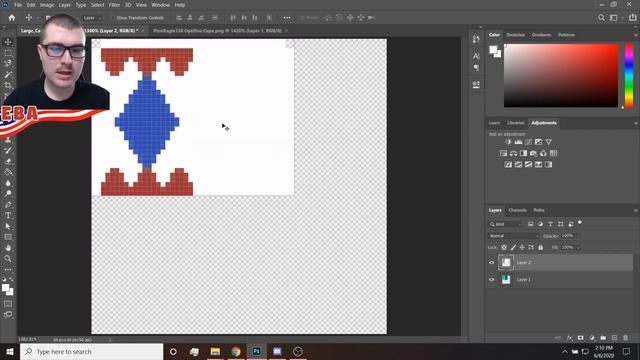Select the Pen tool
640x360 pixels.
pyautogui.click(x=8, y=204)
